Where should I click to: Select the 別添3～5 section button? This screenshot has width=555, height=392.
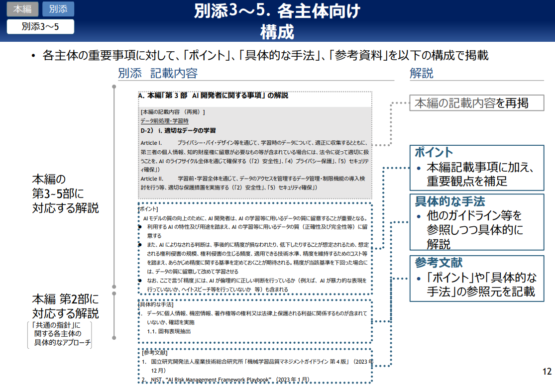coord(40,26)
